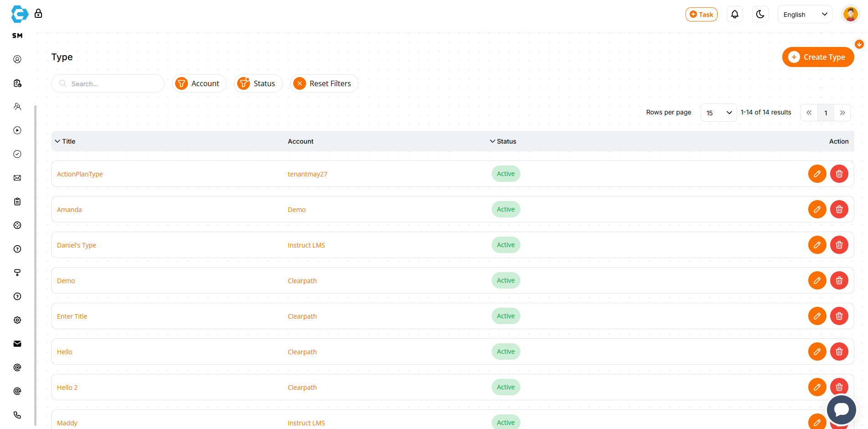Delete the Hello type row

[x=839, y=351]
